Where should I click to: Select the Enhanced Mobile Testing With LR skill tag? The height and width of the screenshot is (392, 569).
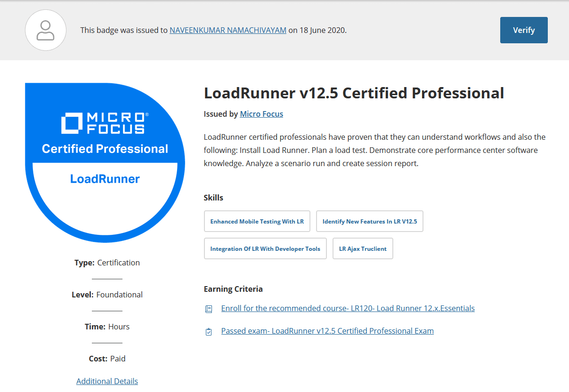tap(257, 221)
